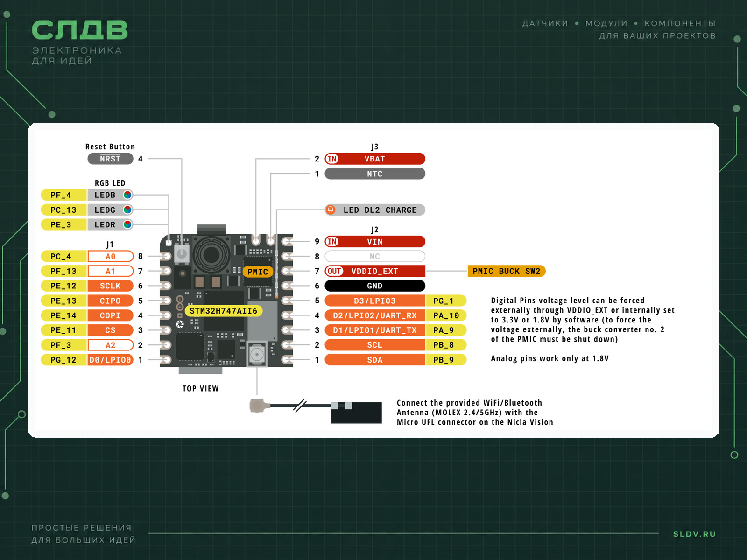The image size is (747, 560).
Task: Click the D3/LPIO3 pin label
Action: pyautogui.click(x=375, y=301)
